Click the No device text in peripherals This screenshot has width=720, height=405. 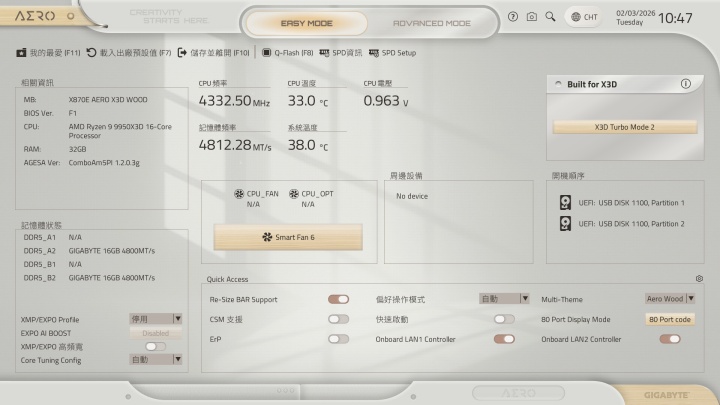tap(412, 196)
